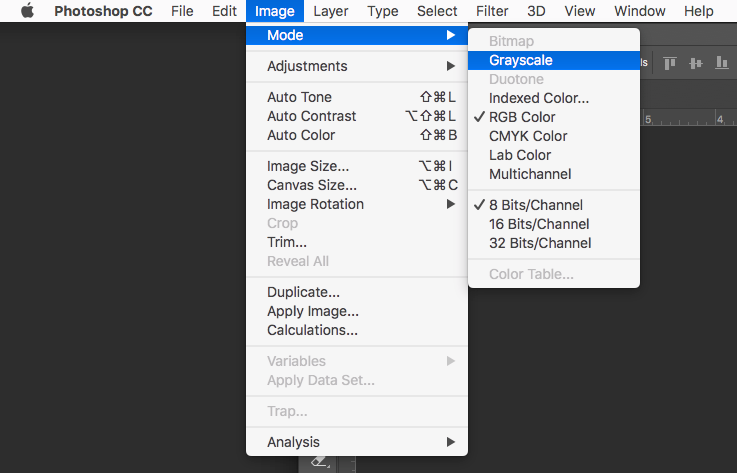
Task: Open the Edit menu
Action: 224,11
